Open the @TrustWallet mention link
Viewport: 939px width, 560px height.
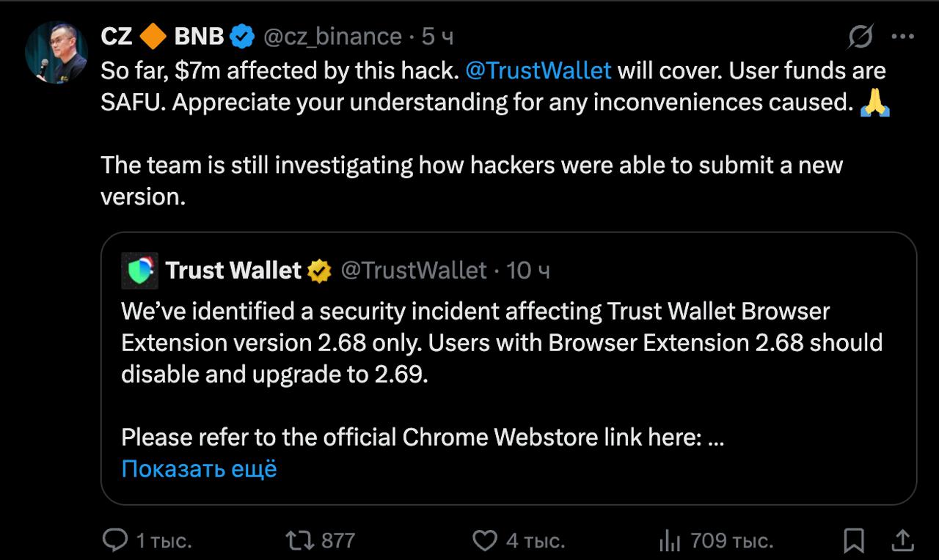pos(538,70)
